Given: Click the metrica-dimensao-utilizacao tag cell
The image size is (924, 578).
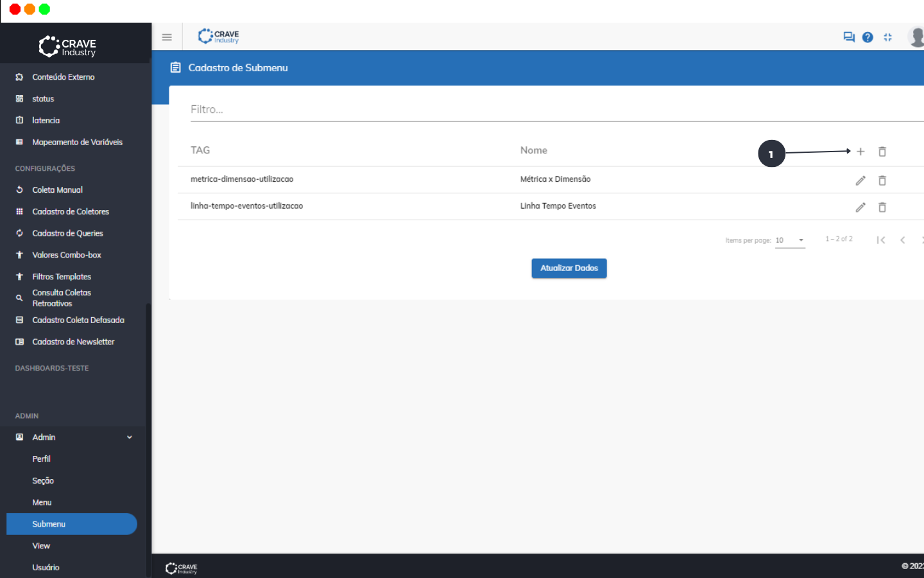Looking at the screenshot, I should click(x=242, y=179).
